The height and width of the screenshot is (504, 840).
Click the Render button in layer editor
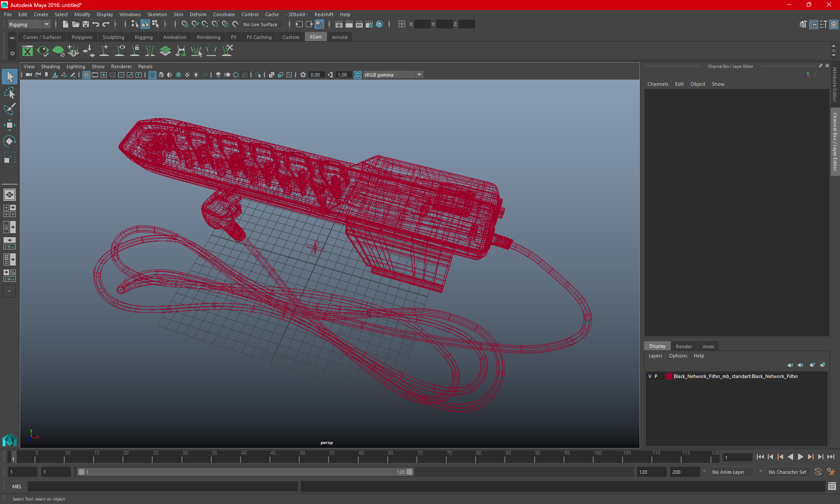tap(684, 346)
